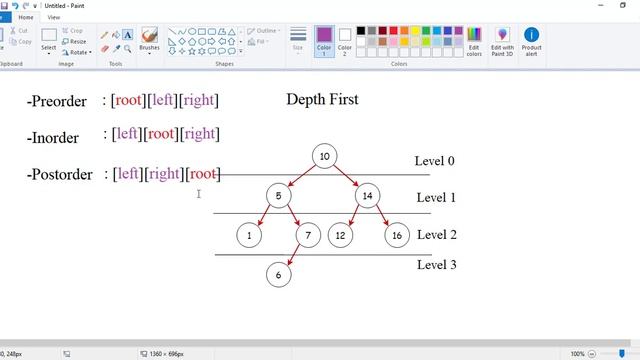Viewport: 640px width, 360px height.
Task: Pick the orange color swatch
Action: pos(404,31)
